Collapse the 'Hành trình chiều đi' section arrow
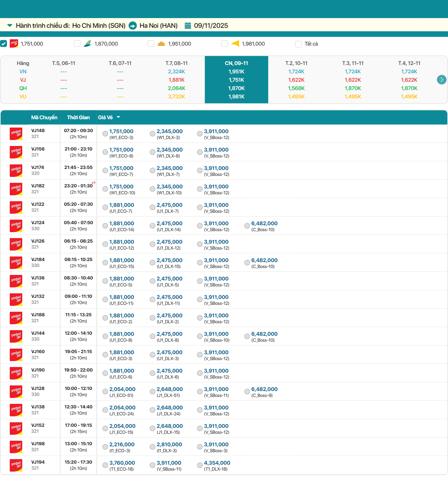This screenshot has width=448, height=481. tap(10, 25)
